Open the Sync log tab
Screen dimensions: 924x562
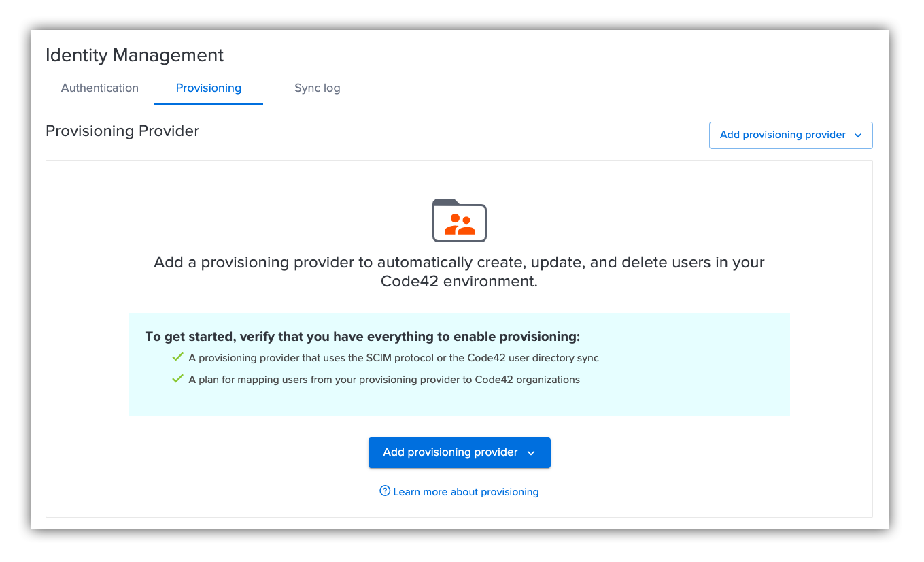(x=317, y=88)
